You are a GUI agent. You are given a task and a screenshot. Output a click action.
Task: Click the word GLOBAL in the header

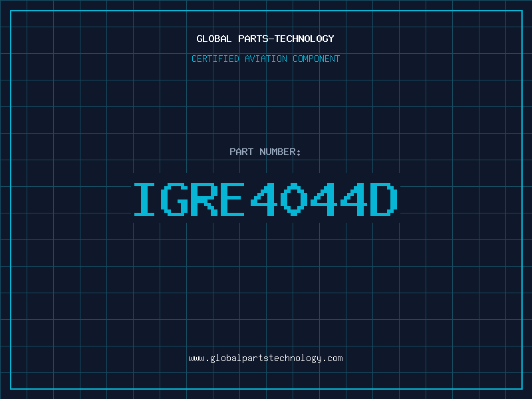[213, 39]
